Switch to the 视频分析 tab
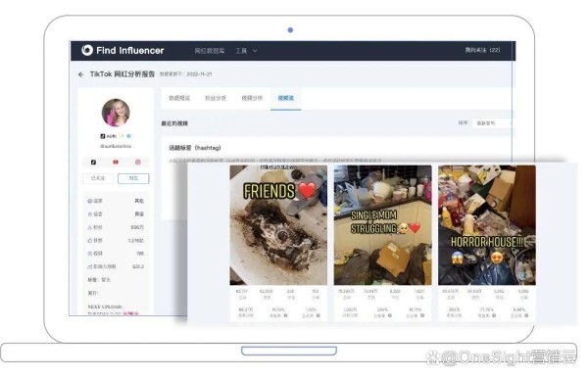The height and width of the screenshot is (378, 588). (x=252, y=98)
